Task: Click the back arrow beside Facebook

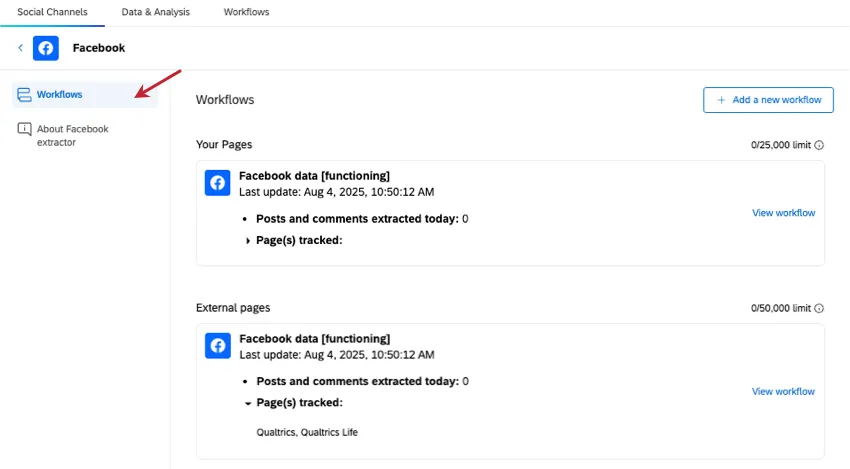Action: click(20, 48)
